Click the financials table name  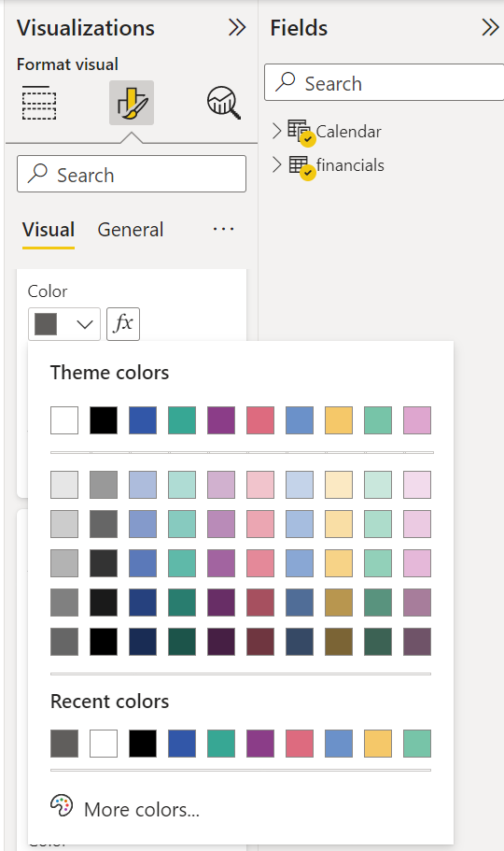pos(350,165)
